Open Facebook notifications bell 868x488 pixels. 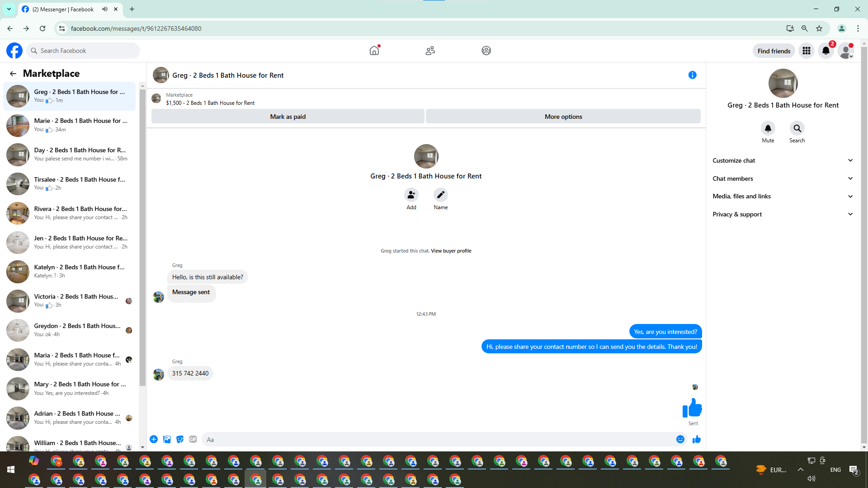point(826,51)
